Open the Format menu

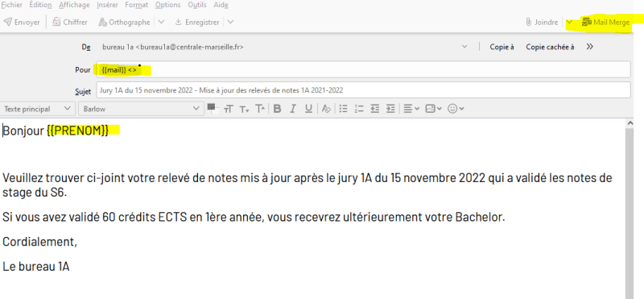pyautogui.click(x=137, y=5)
